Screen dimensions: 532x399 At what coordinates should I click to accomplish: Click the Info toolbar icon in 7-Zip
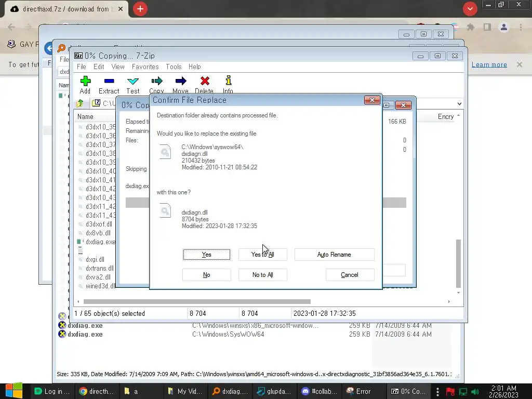pyautogui.click(x=229, y=81)
